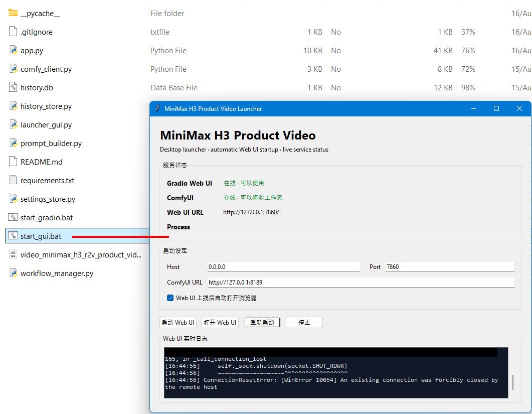This screenshot has width=532, height=414.
Task: Select the .gitignore file name
Action: tap(37, 32)
